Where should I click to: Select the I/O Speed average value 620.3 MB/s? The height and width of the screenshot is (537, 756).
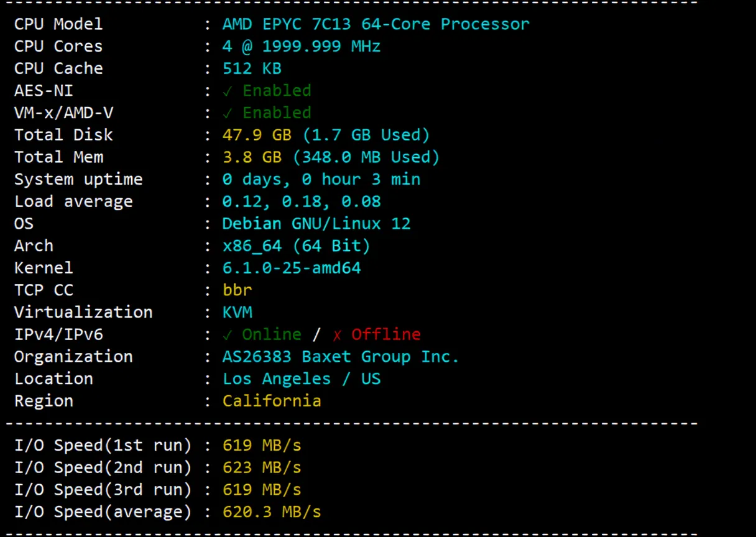[x=272, y=512]
